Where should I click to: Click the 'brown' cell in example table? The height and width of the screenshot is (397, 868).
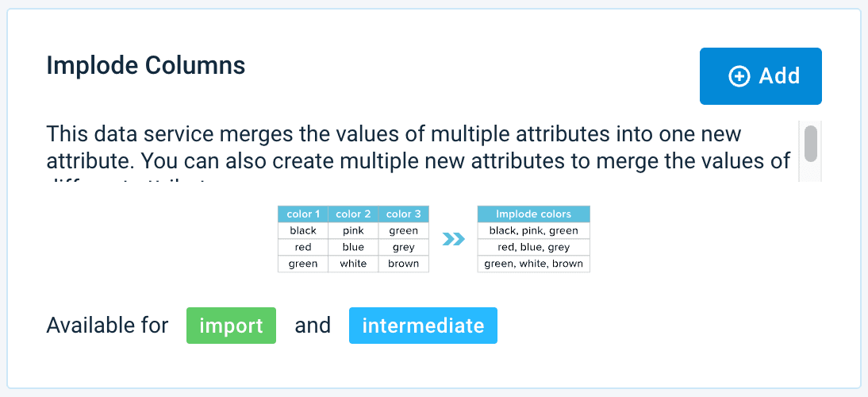coord(403,264)
